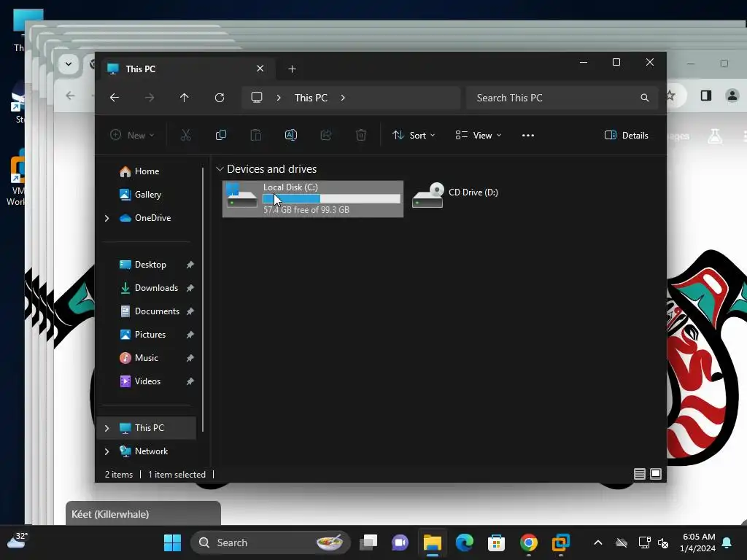Show hidden system tray icons
Screen dimensions: 747x560
click(x=598, y=542)
